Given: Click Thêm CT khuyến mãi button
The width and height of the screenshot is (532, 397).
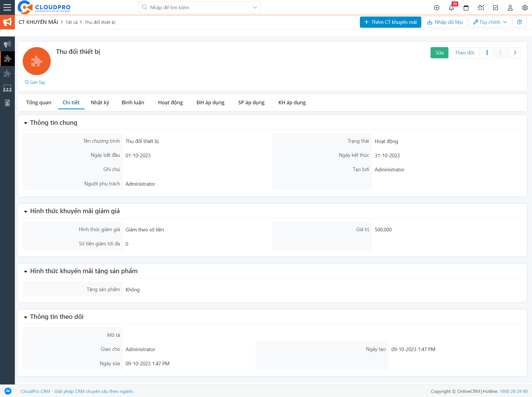Looking at the screenshot, I should [x=390, y=22].
